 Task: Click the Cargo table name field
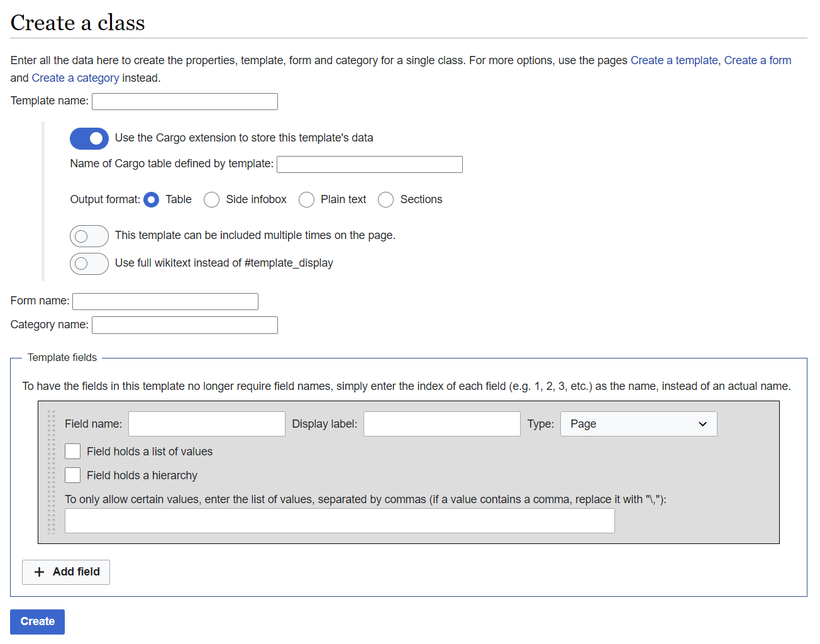370,164
